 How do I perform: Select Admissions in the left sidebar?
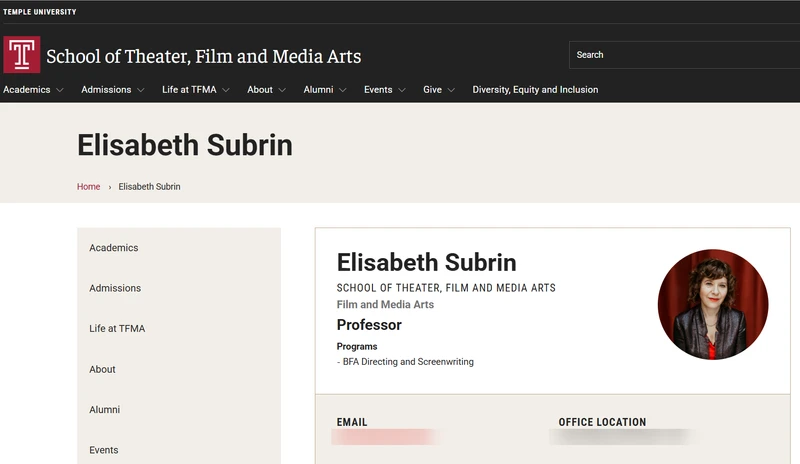tap(115, 288)
